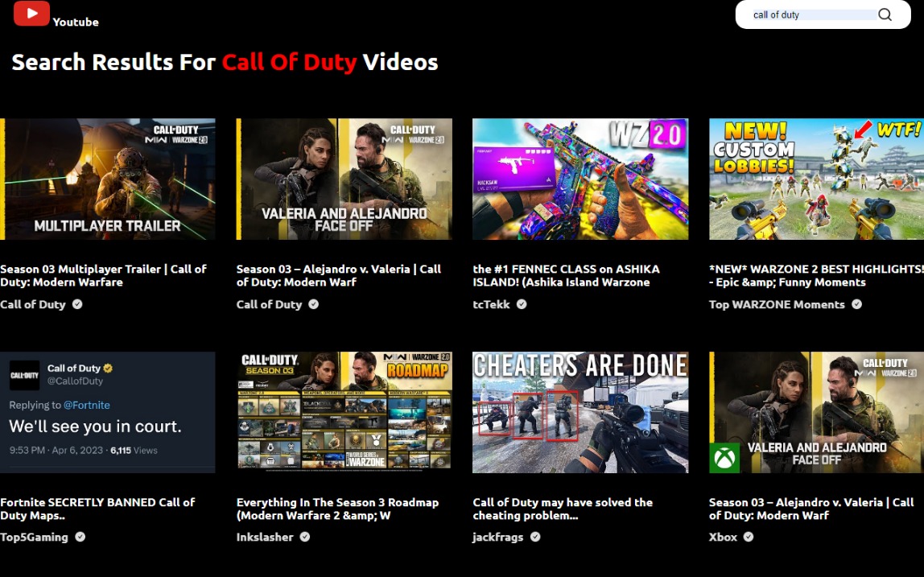Click verified badge under Multiplayer Trailer video
The height and width of the screenshot is (577, 924).
(77, 304)
